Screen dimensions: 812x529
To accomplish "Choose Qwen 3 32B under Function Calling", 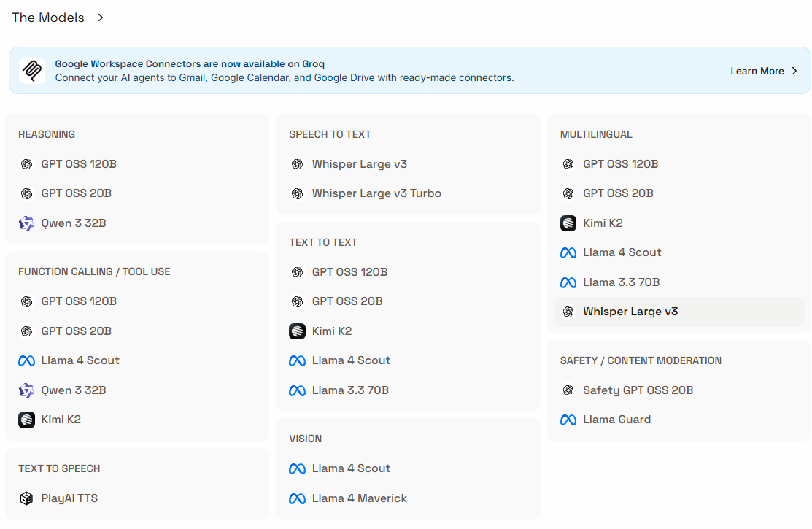I will tap(74, 390).
